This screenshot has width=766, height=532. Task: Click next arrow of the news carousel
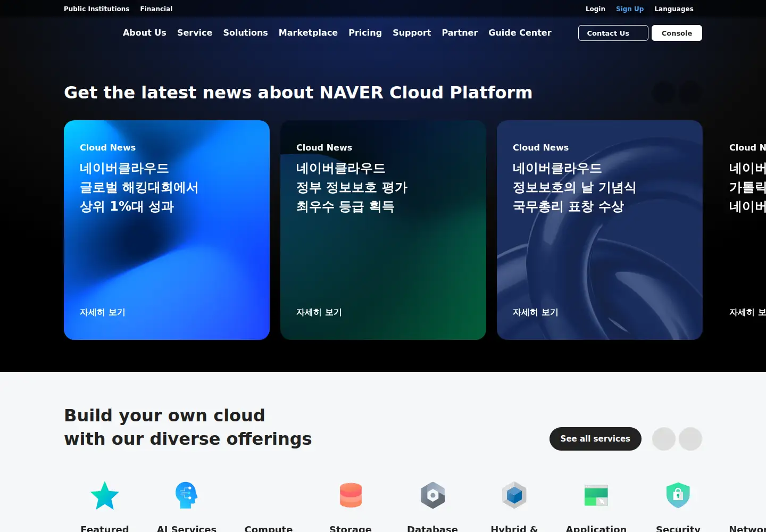(x=690, y=93)
